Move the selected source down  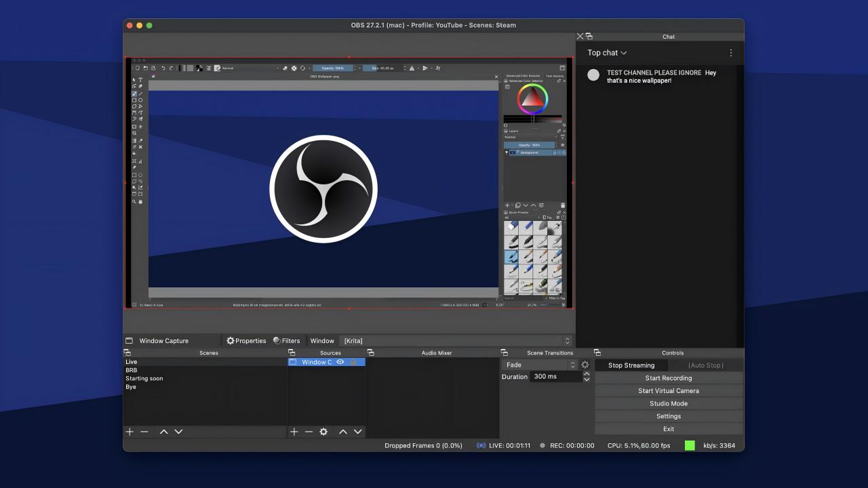point(357,432)
